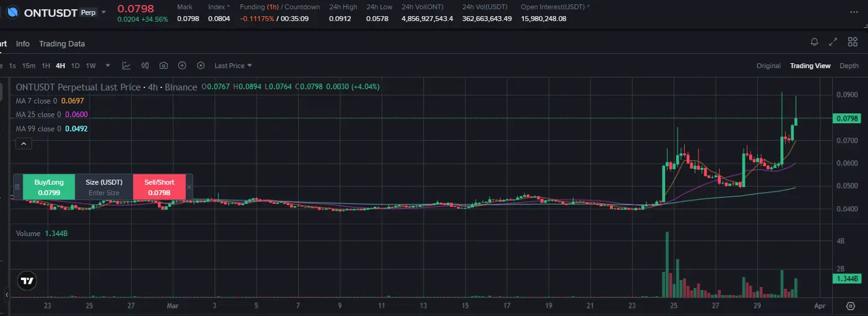Click the Size (USDT) input field

[104, 187]
